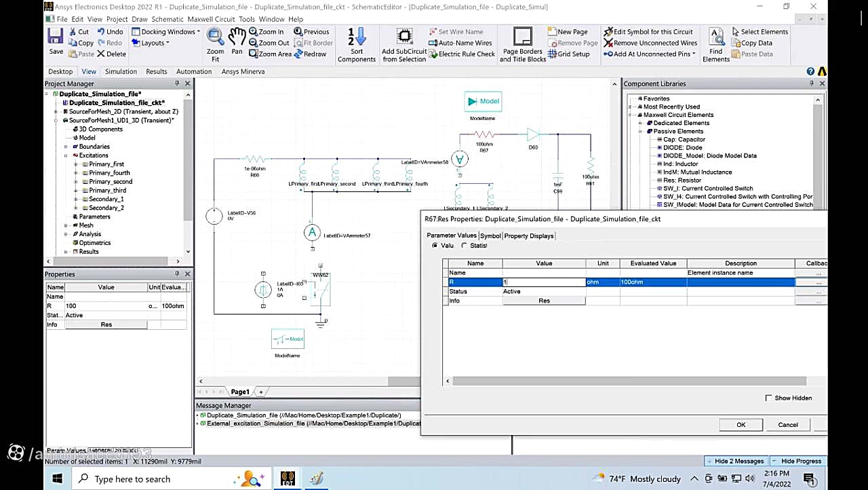Check the Show Hidden checkbox
Screen dimensions: 868x490
768,398
